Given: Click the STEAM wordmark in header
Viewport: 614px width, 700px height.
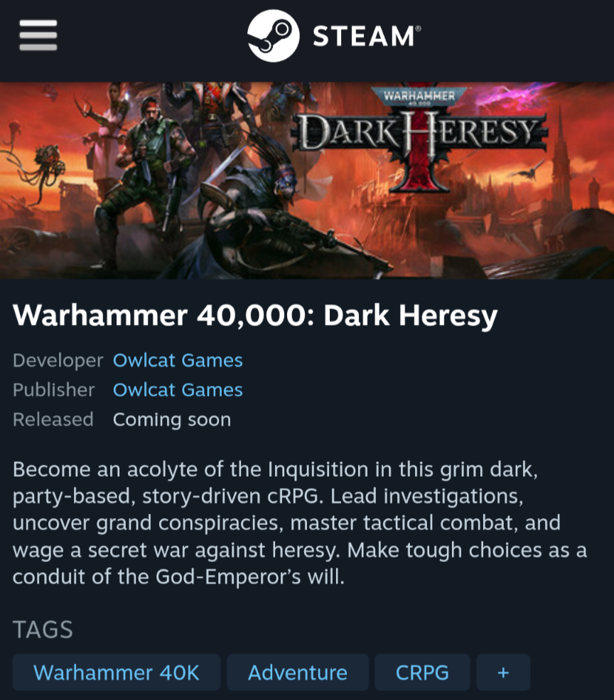Looking at the screenshot, I should (367, 36).
